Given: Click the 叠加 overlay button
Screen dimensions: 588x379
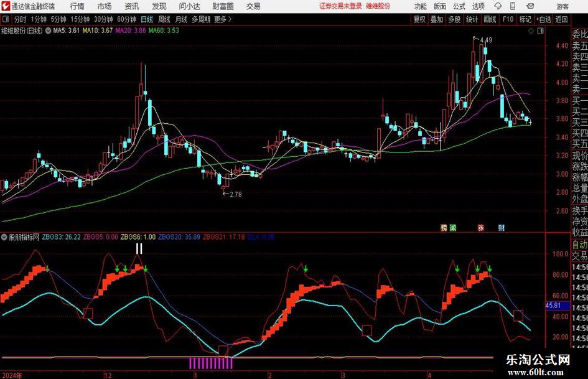Looking at the screenshot, I should click(437, 19).
